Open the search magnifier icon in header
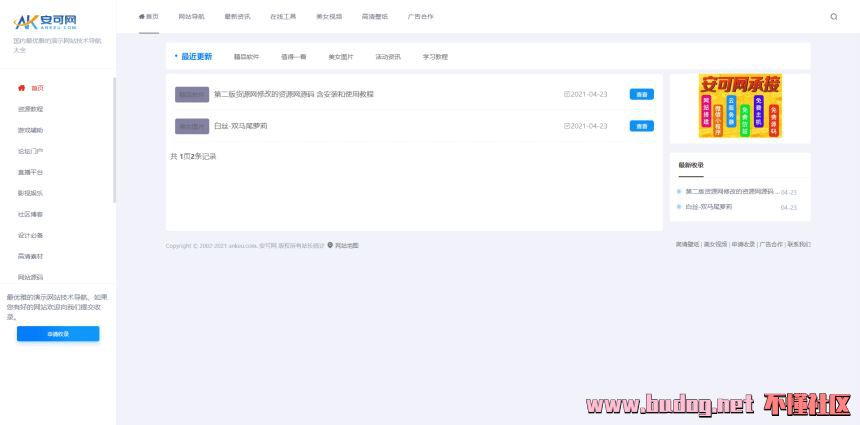The height and width of the screenshot is (425, 860). coord(834,16)
